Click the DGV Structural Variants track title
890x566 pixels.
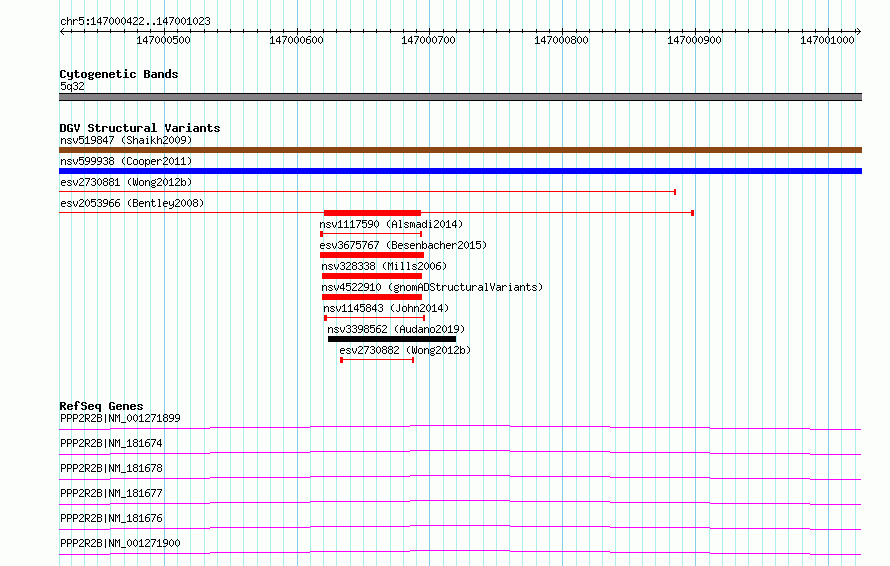140,128
